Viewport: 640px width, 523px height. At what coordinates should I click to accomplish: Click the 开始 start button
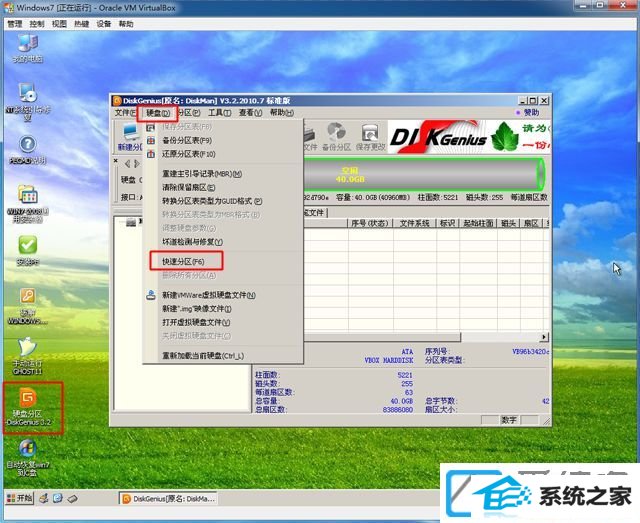click(x=19, y=498)
